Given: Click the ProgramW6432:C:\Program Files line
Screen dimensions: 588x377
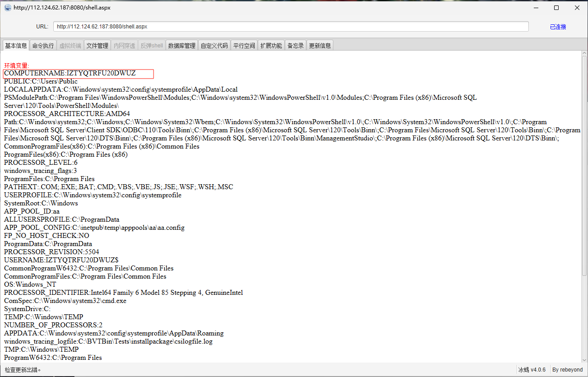Looking at the screenshot, I should 53,358.
